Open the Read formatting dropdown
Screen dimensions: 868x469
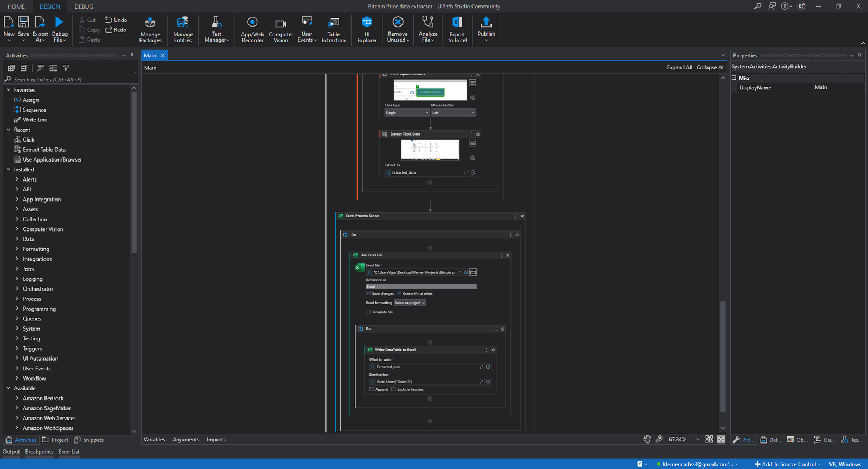tap(410, 303)
